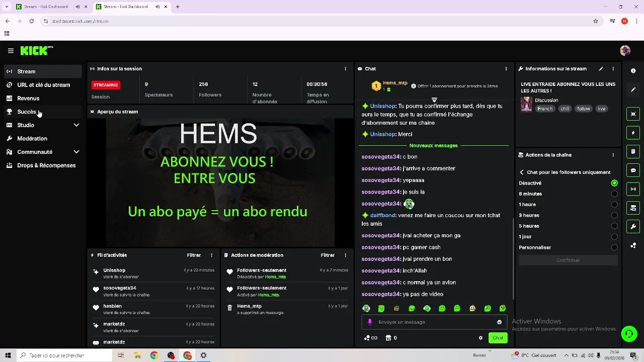644x362 pixels.
Task: Click the green Chat send button
Action: [498, 338]
